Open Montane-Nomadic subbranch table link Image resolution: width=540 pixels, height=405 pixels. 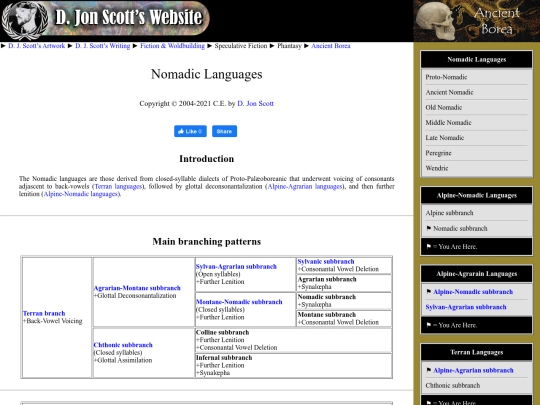(x=239, y=302)
